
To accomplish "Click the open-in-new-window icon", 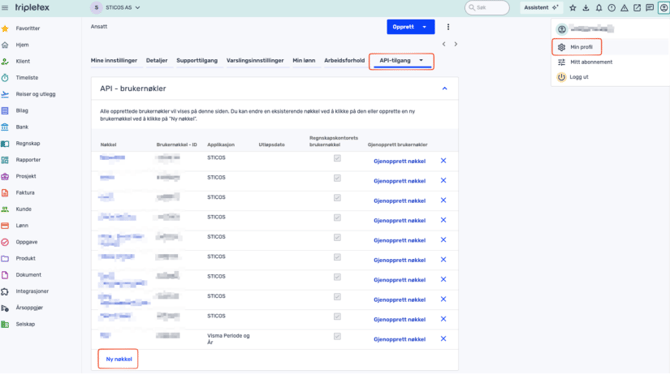I will pos(637,8).
